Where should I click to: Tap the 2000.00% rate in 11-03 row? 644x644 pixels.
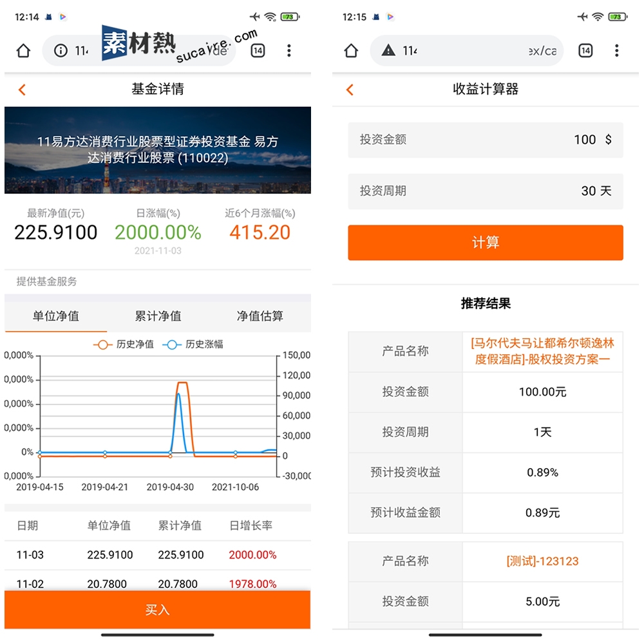click(252, 555)
